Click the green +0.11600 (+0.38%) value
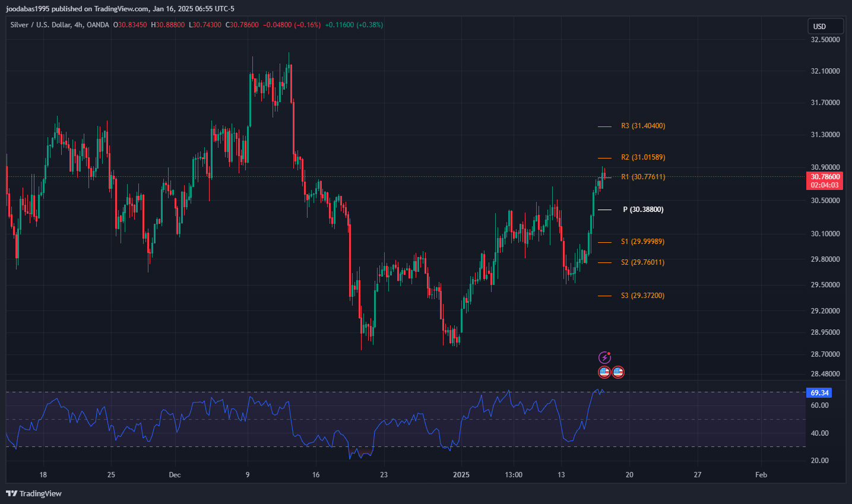852x504 pixels. [x=354, y=25]
